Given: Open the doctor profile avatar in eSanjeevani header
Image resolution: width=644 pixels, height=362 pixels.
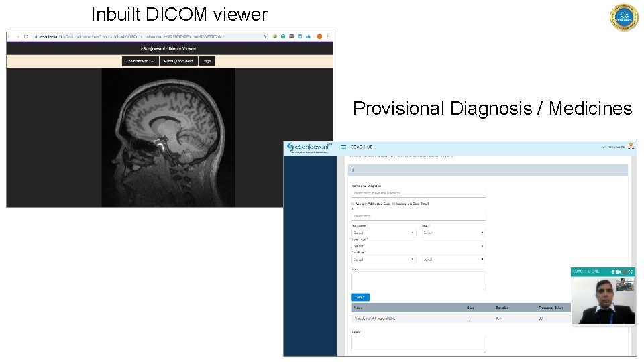Looking at the screenshot, I should pos(631,147).
